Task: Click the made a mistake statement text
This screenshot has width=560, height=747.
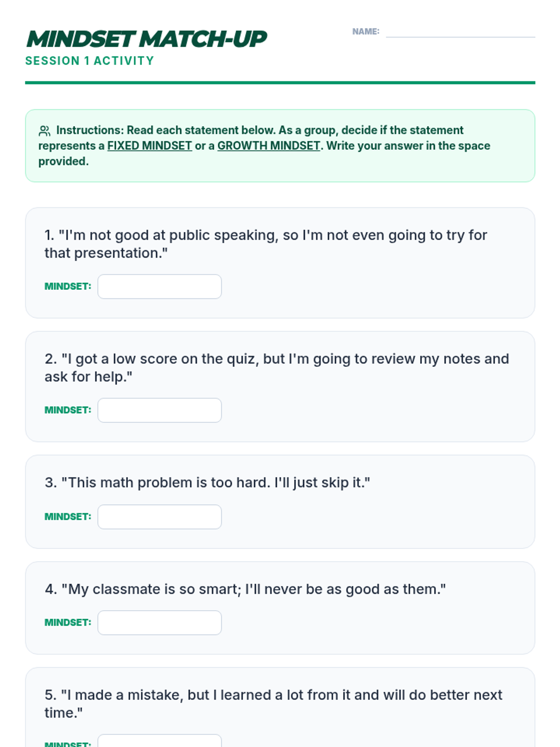Action: 273,704
